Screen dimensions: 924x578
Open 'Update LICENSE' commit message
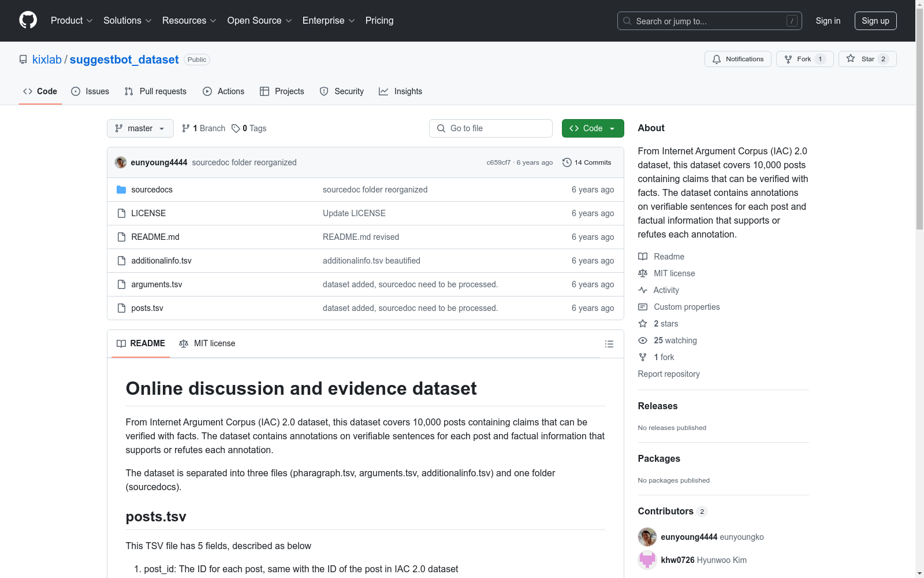[x=354, y=213]
